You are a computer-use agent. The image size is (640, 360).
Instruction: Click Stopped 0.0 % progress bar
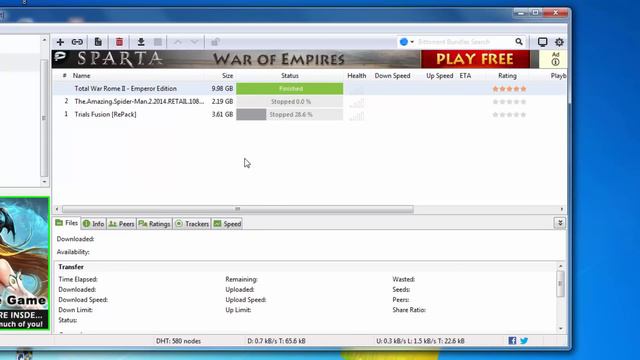coord(290,102)
